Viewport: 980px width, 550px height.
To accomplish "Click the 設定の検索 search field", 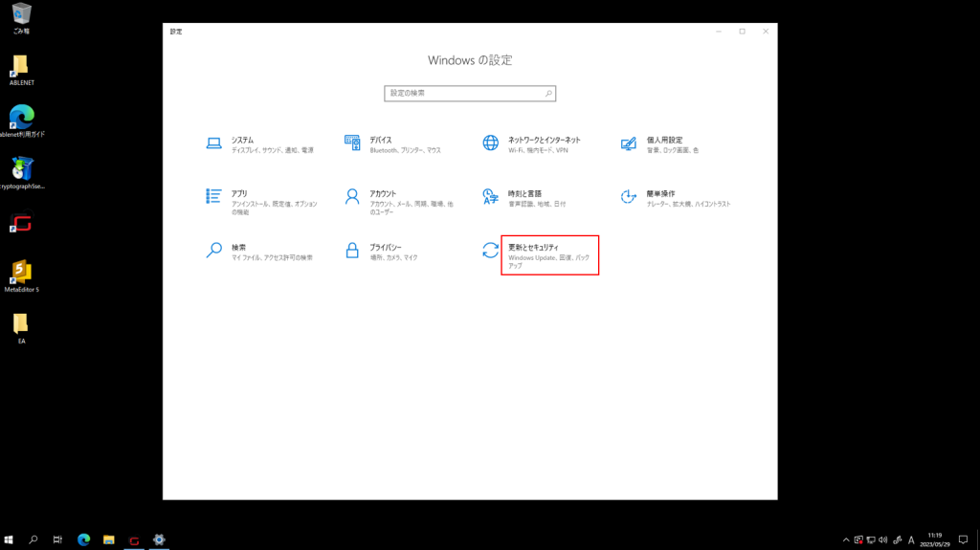I will point(470,93).
